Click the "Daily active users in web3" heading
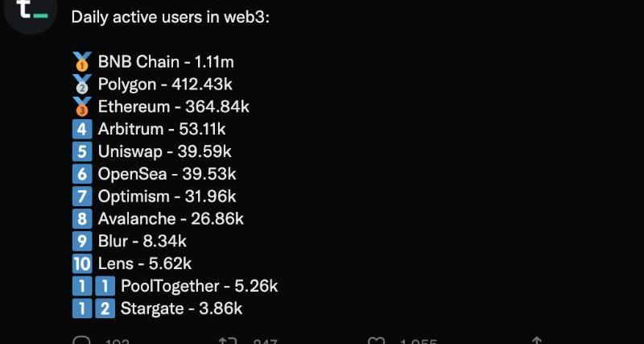644x344 pixels. (x=170, y=16)
